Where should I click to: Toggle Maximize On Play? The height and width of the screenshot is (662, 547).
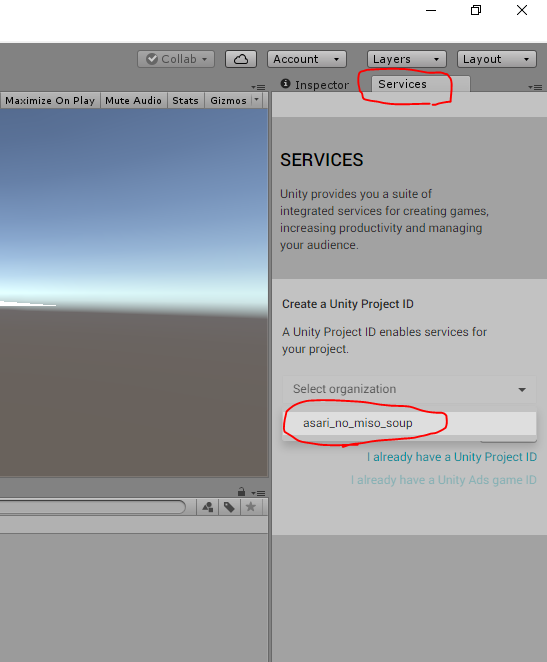50,100
